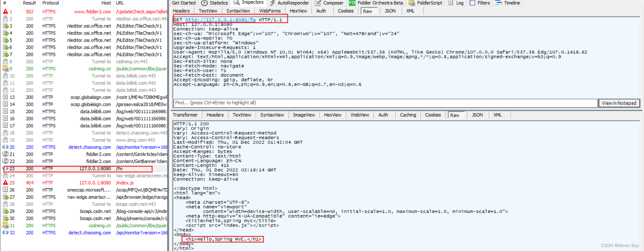
Task: Click in the Find search field
Action: click(x=385, y=103)
